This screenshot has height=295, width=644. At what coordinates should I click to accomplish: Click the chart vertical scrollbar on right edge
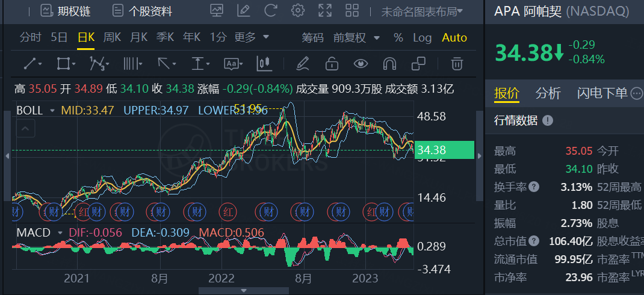click(x=480, y=156)
